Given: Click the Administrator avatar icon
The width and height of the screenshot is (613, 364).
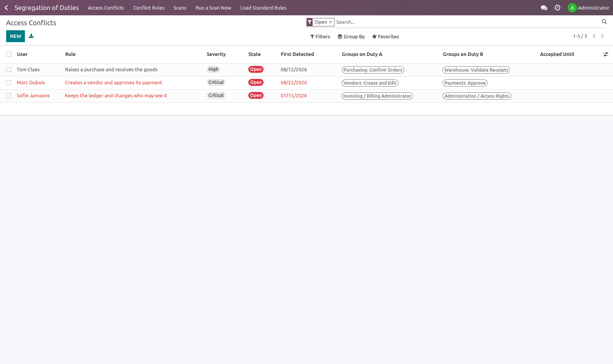Looking at the screenshot, I should click(x=572, y=8).
